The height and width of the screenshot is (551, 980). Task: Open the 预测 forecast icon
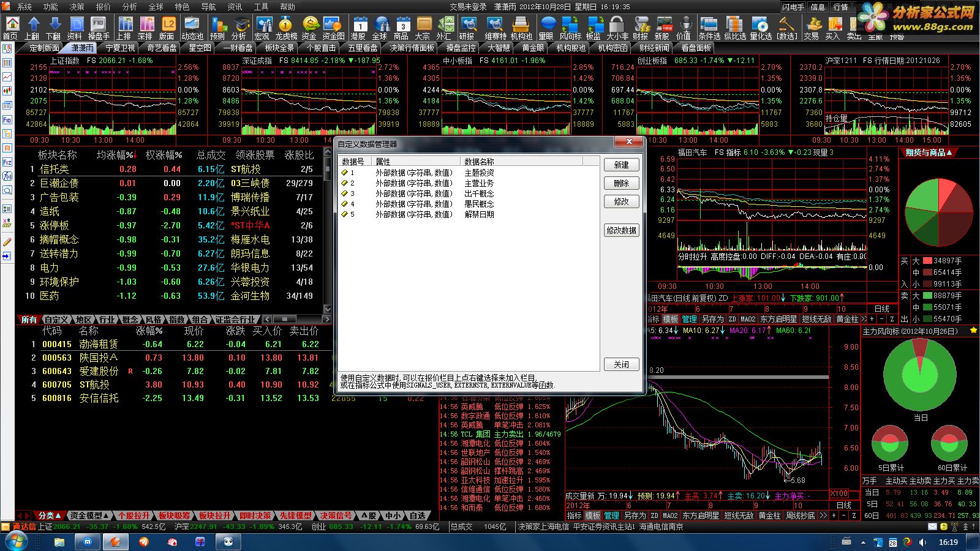pos(218,28)
